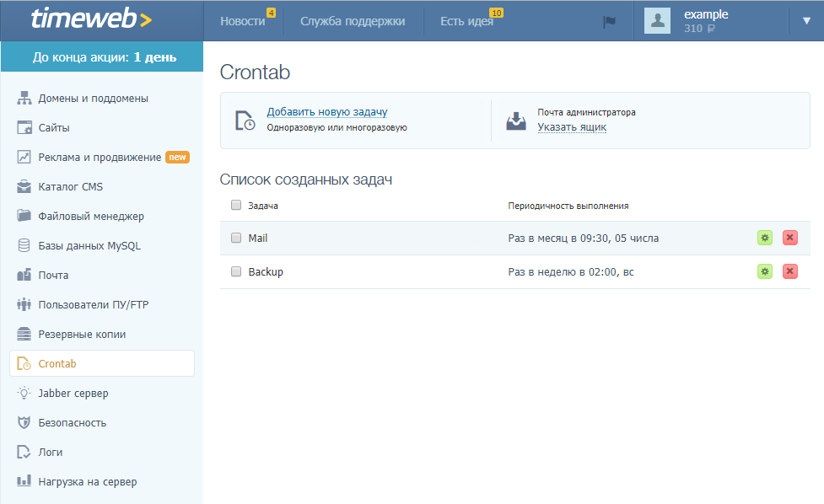
Task: Select the Базы данных MySQL sidebar item
Action: (x=88, y=245)
